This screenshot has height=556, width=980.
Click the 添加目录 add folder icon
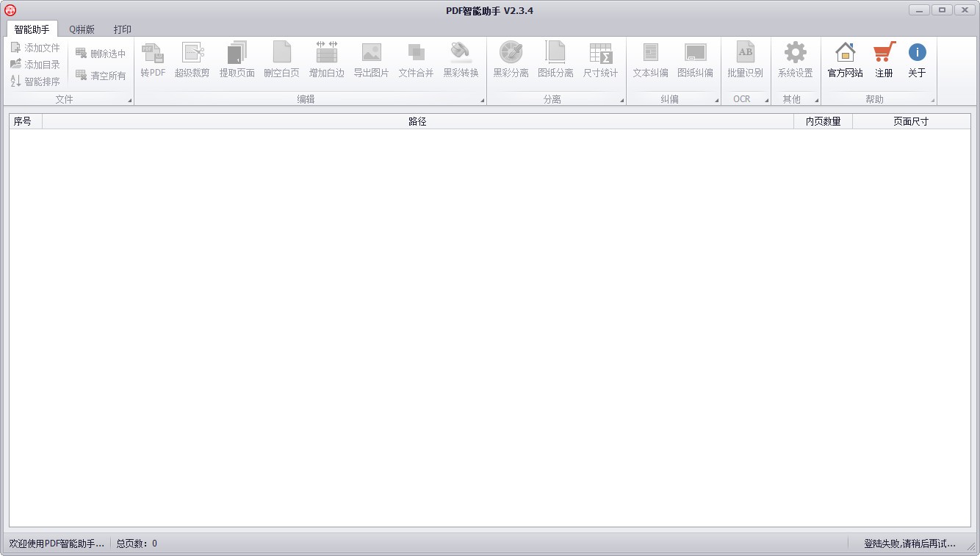[15, 64]
